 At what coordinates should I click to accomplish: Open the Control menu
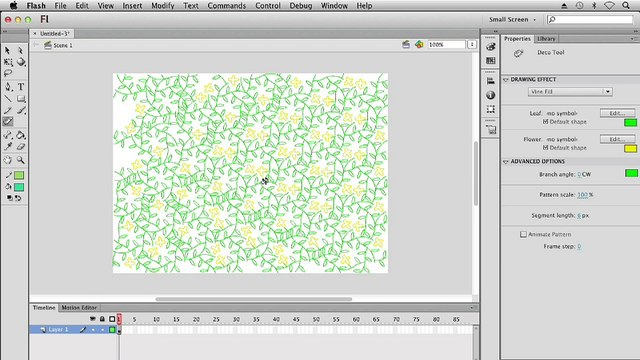tap(268, 6)
